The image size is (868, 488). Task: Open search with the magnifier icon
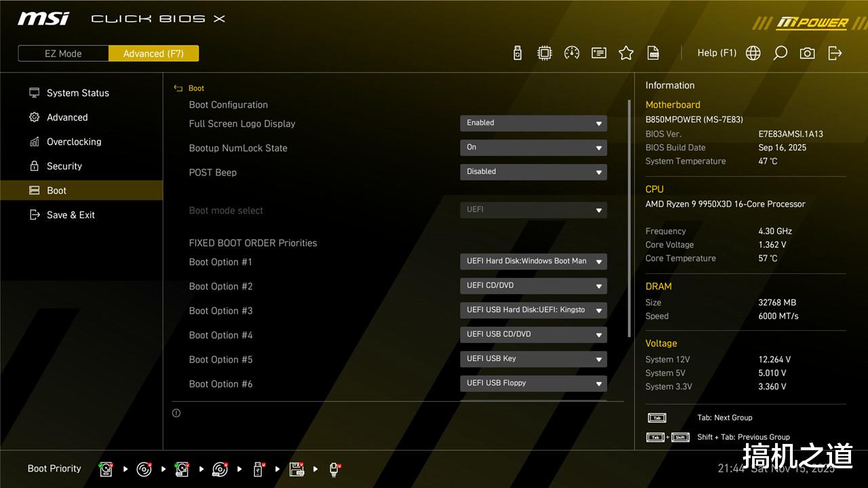pos(781,53)
